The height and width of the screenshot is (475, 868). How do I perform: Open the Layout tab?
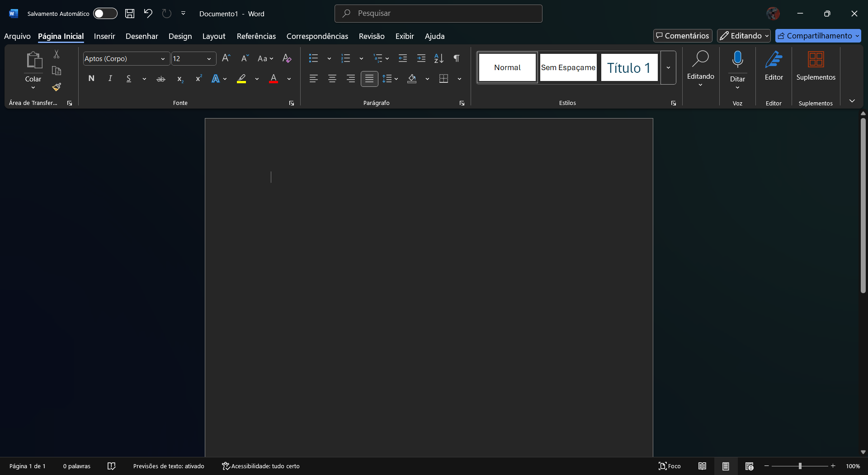pyautogui.click(x=214, y=36)
